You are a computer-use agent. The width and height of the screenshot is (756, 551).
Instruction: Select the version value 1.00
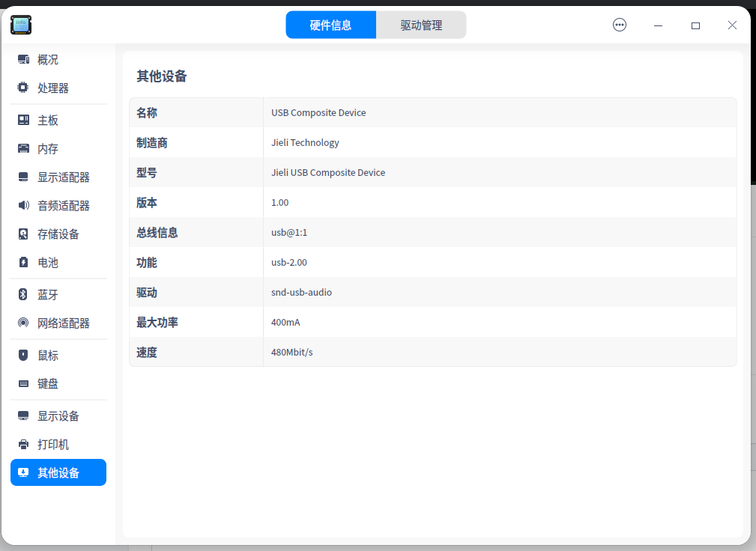(x=279, y=202)
